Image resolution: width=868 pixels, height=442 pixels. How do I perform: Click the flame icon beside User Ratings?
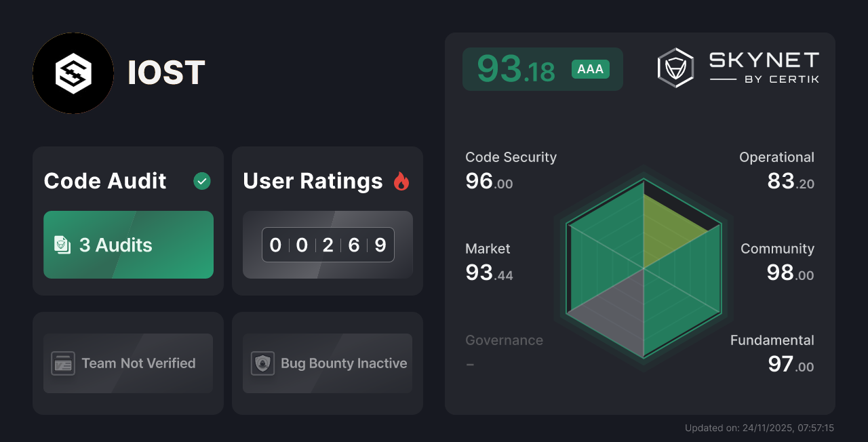coord(401,180)
